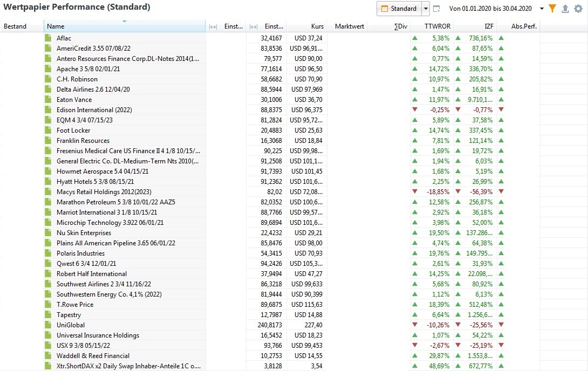Viewport: 588px width, 371px height.
Task: Click the security icon beside Universal Insurance Holdings
Action: (48, 335)
